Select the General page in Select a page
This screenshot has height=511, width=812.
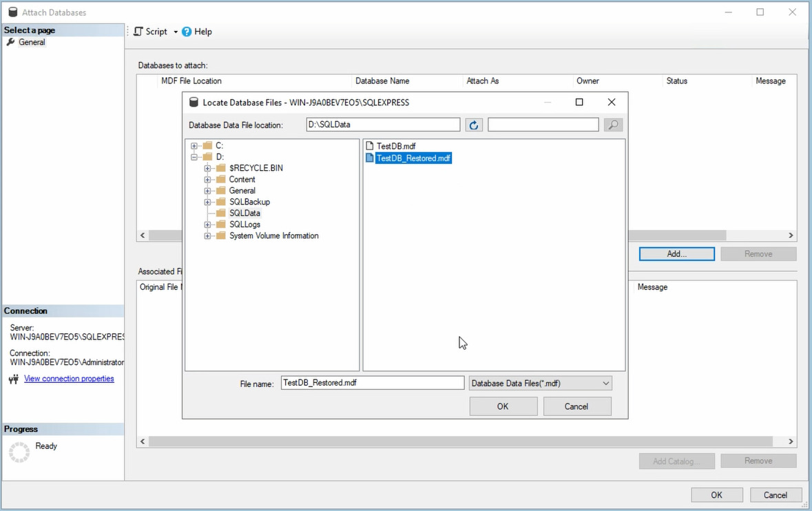click(x=32, y=42)
